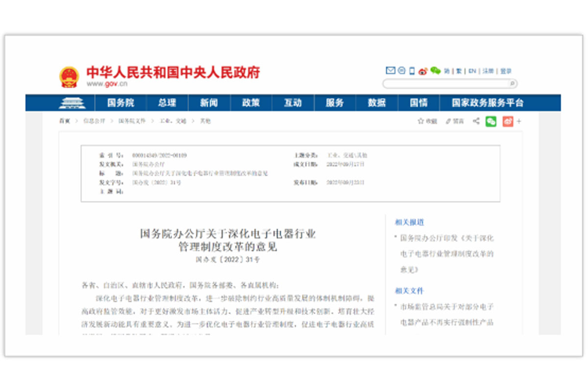Select the 政策 menu item
Viewport: 588px width, 392px height.
[x=251, y=102]
